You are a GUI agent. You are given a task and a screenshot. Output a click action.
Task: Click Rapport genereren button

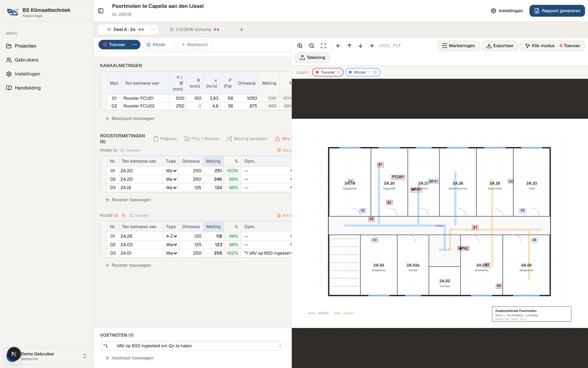[557, 11]
